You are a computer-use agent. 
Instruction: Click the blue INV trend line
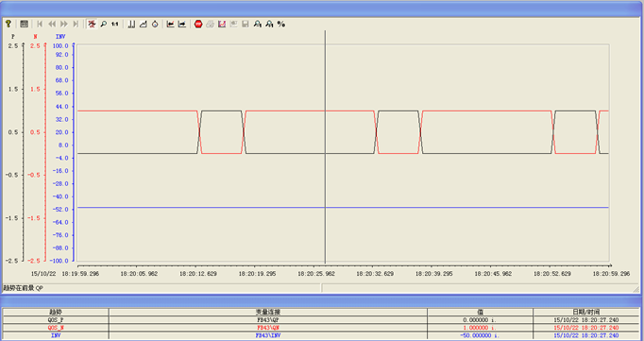(343, 208)
